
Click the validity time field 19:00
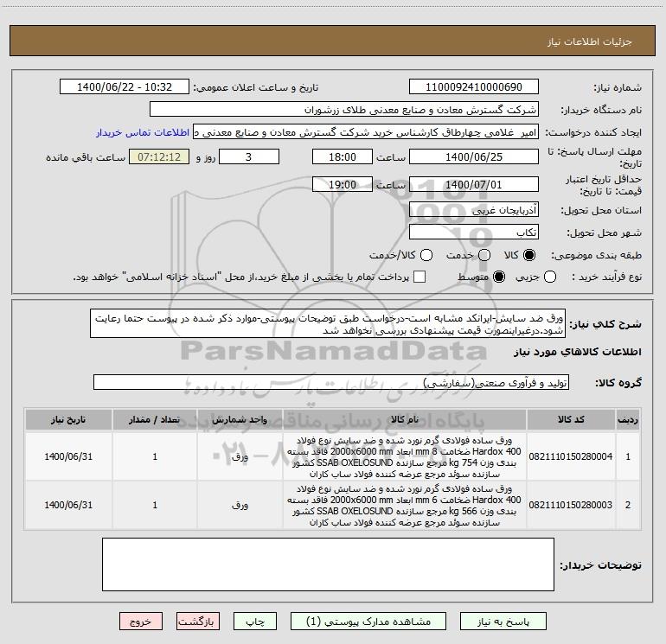[x=343, y=184]
